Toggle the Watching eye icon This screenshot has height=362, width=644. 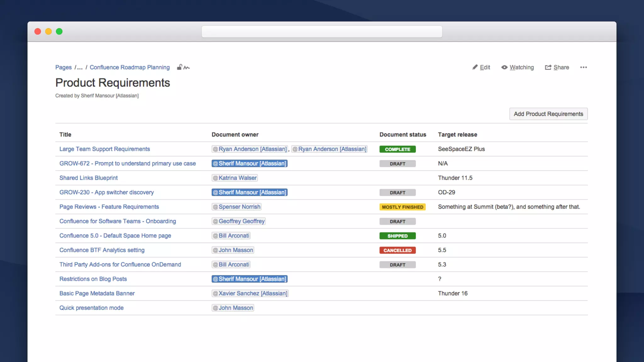pos(504,67)
